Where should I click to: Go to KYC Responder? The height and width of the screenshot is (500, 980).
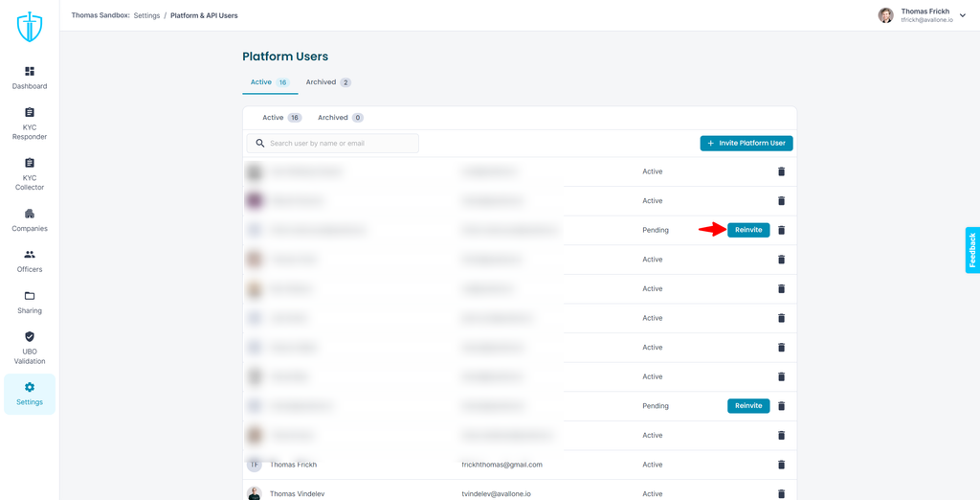pos(30,124)
